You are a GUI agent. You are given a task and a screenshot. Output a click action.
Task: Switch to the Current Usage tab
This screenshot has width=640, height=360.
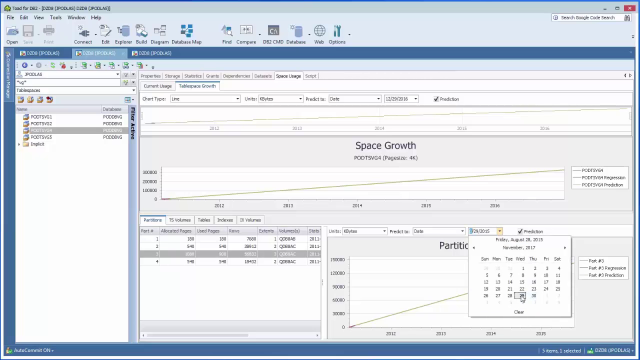click(158, 86)
